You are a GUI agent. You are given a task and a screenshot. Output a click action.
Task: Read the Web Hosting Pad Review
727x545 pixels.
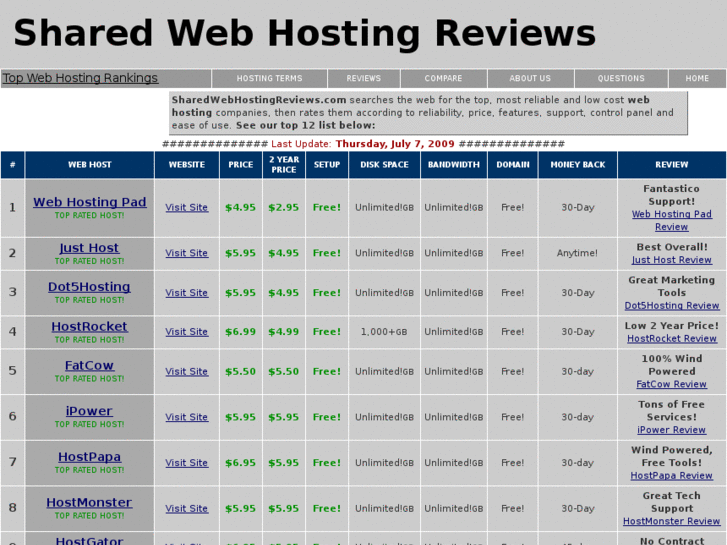(x=671, y=220)
